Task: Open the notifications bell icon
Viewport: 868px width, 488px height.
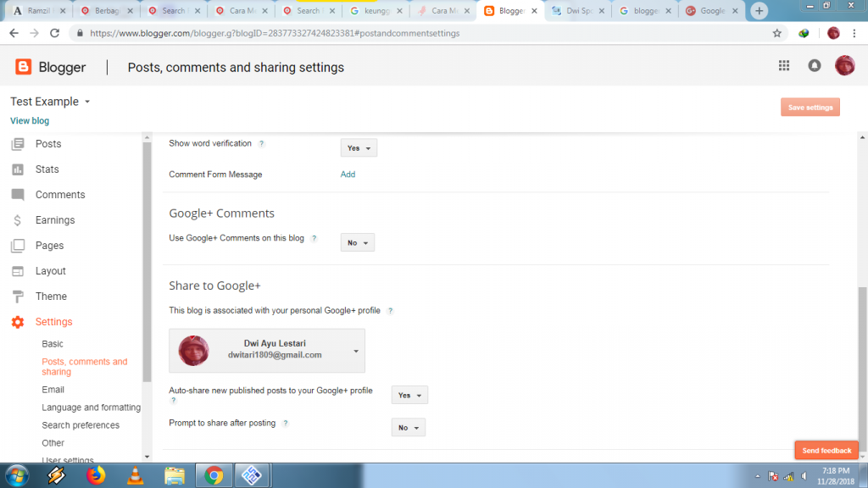Action: point(815,66)
